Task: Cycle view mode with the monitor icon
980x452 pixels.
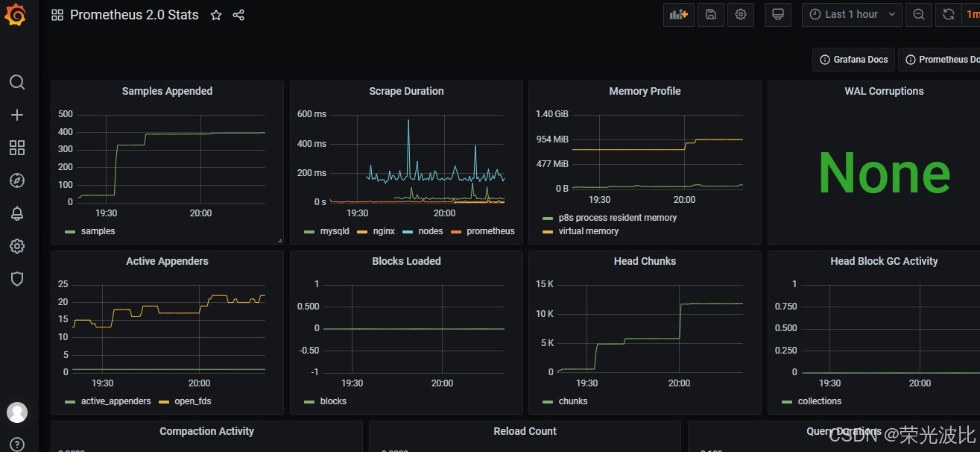Action: [778, 14]
